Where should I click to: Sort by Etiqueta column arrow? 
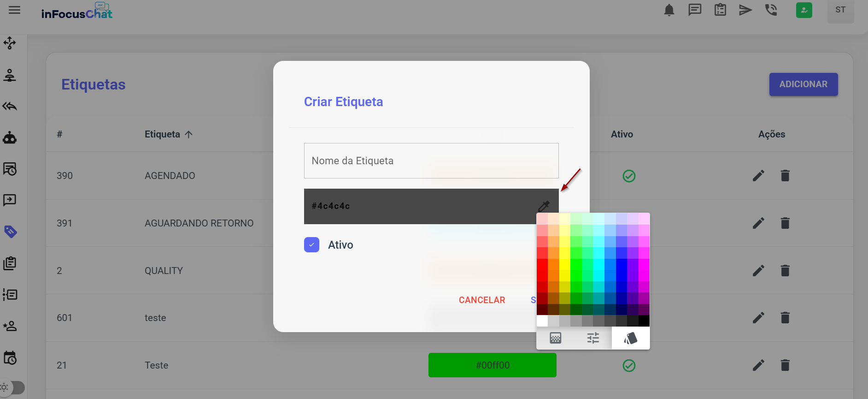point(188,134)
